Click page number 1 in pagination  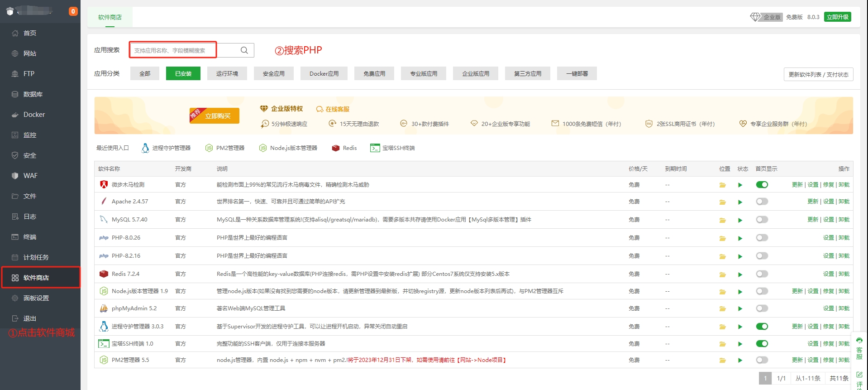coord(765,378)
